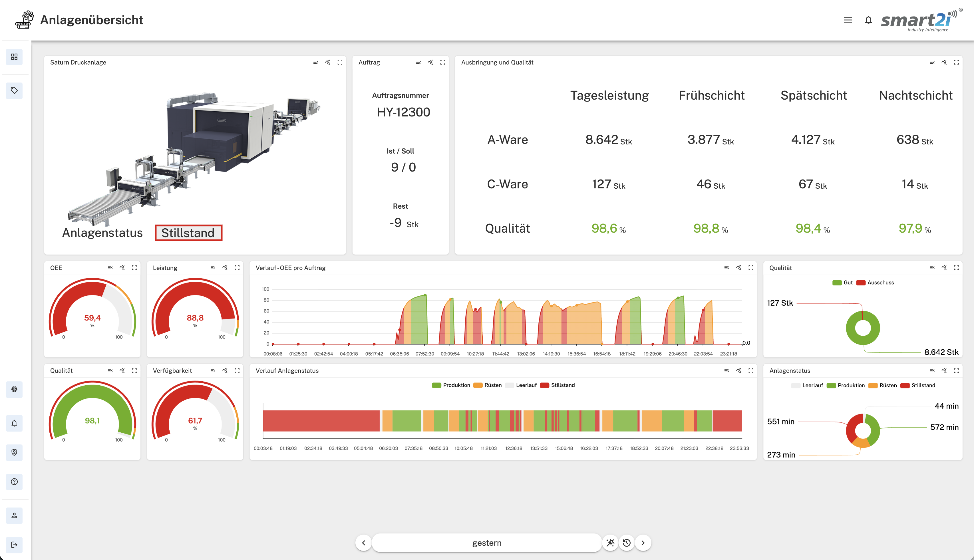Toggle Gut series in Qualität donut legend

click(x=842, y=283)
